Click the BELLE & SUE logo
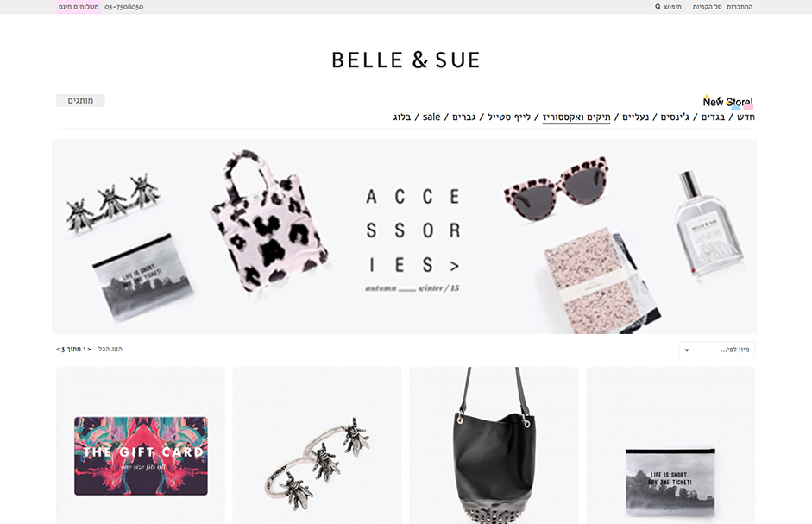The width and height of the screenshot is (812, 524). click(406, 60)
